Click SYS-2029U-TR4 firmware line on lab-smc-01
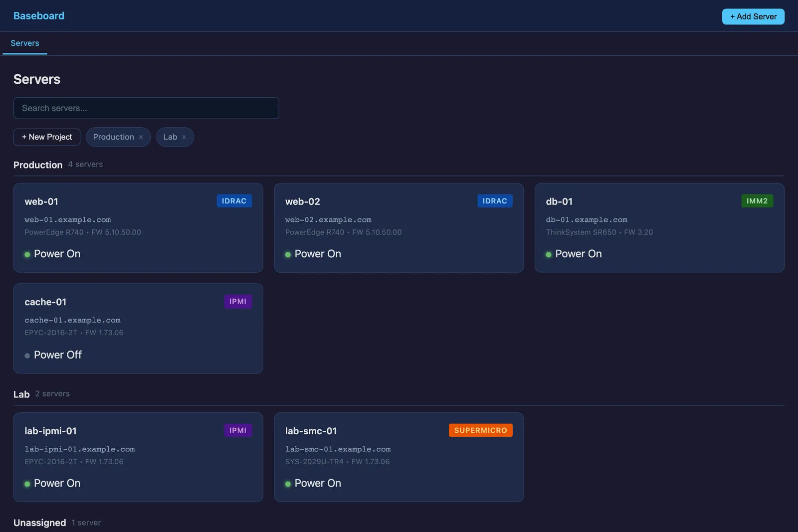 [x=337, y=462]
